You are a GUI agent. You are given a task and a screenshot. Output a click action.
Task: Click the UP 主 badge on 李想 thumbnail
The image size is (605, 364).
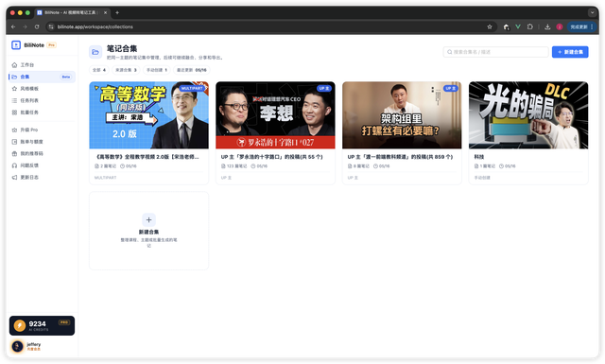tap(324, 88)
